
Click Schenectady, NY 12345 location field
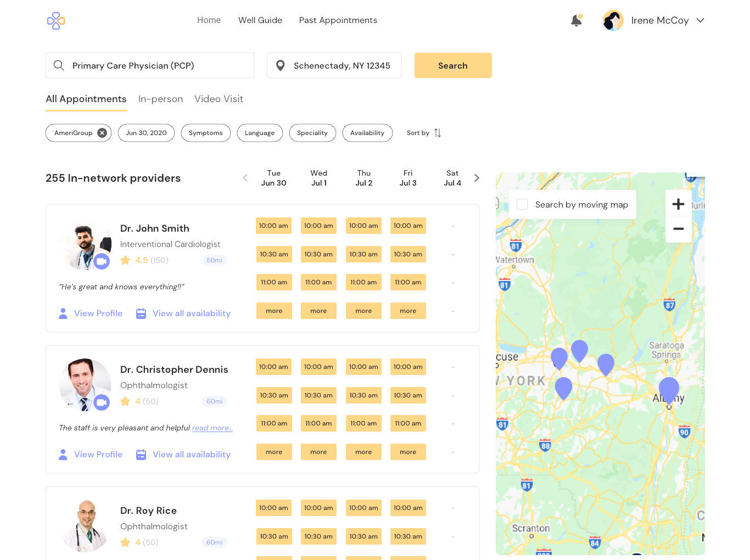[334, 65]
